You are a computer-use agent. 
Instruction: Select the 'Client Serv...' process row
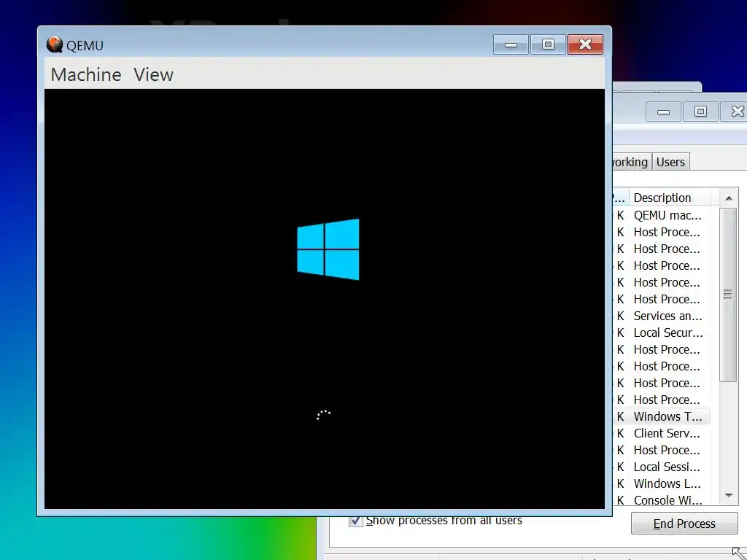(x=661, y=433)
